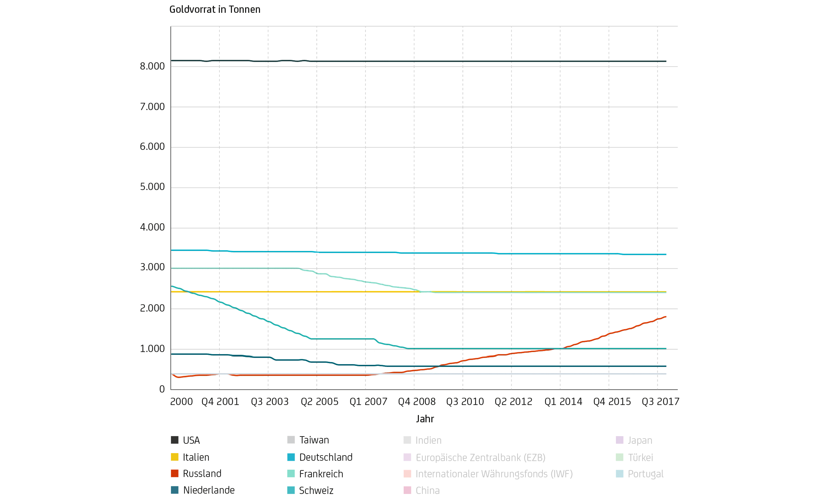The height and width of the screenshot is (504, 817).
Task: Click the Q1 2014 x-axis label
Action: click(x=563, y=402)
